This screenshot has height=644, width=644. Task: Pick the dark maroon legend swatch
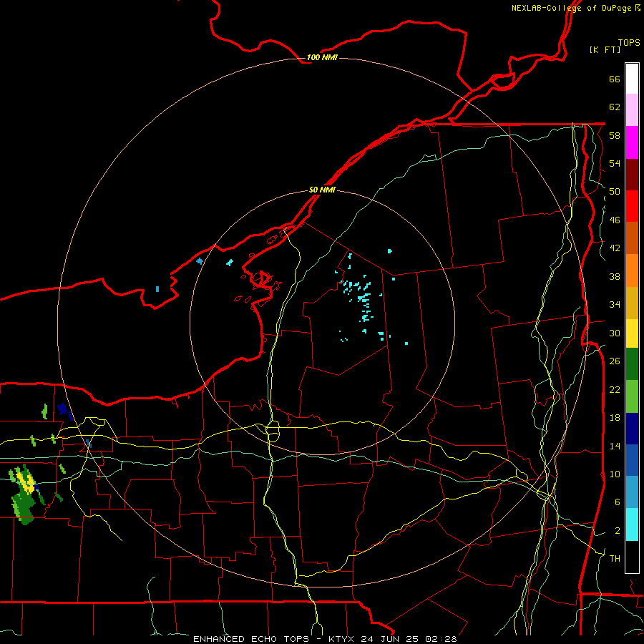point(632,175)
